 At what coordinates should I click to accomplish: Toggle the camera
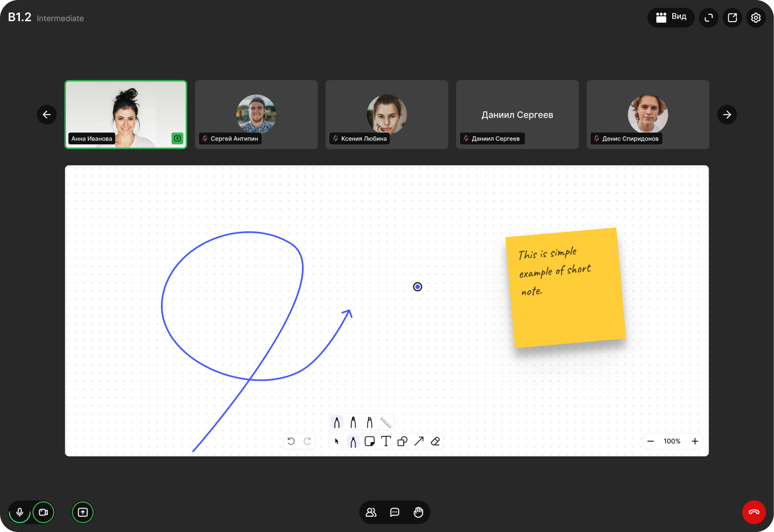43,512
